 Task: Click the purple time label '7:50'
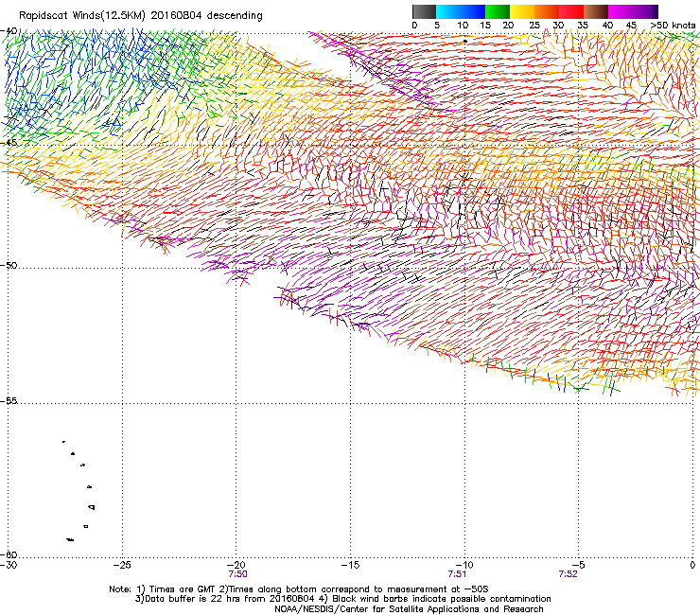coord(237,574)
